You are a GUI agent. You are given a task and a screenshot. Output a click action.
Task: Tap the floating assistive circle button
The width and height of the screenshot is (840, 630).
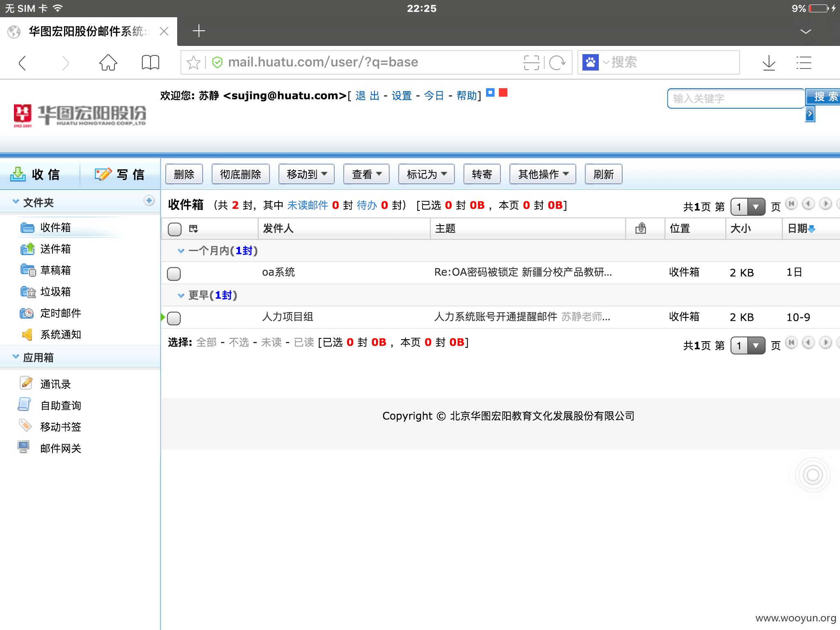813,475
